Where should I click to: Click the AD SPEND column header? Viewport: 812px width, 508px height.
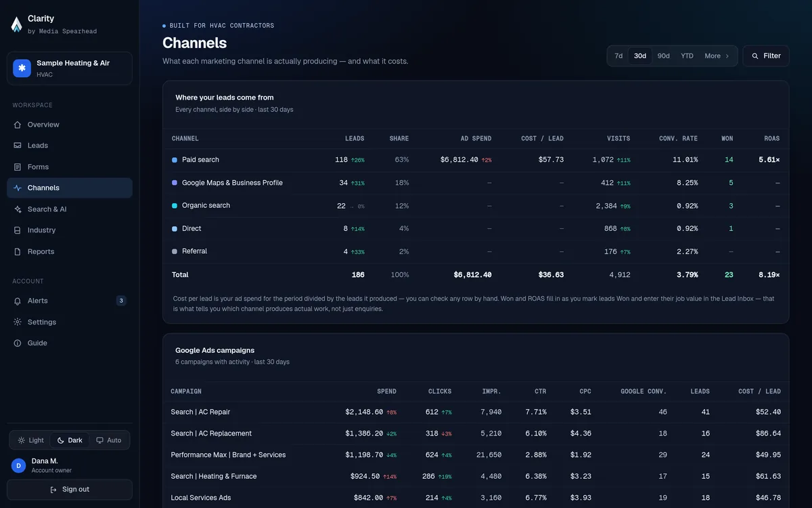click(x=476, y=139)
